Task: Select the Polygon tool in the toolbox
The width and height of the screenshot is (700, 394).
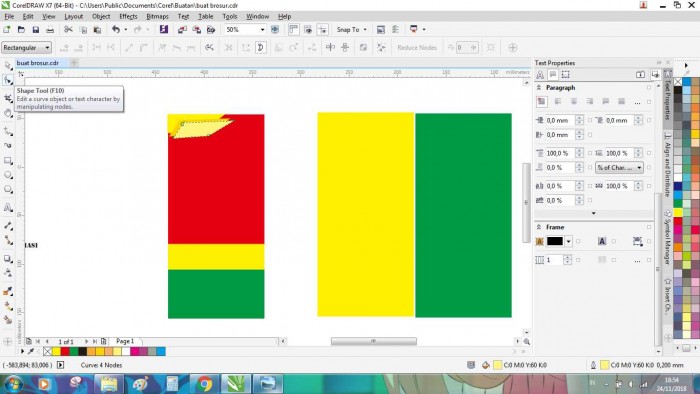Action: [x=8, y=190]
